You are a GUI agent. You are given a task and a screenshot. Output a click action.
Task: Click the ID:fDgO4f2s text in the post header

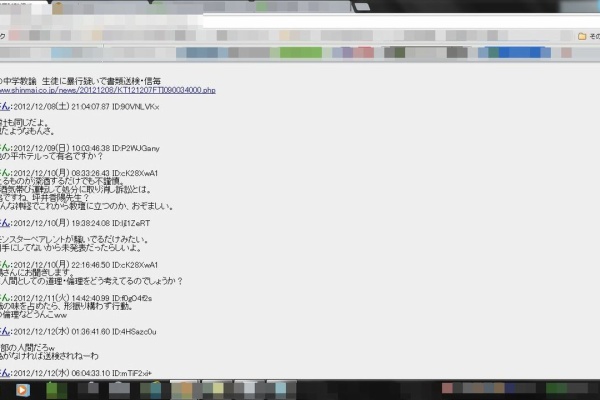[134, 297]
